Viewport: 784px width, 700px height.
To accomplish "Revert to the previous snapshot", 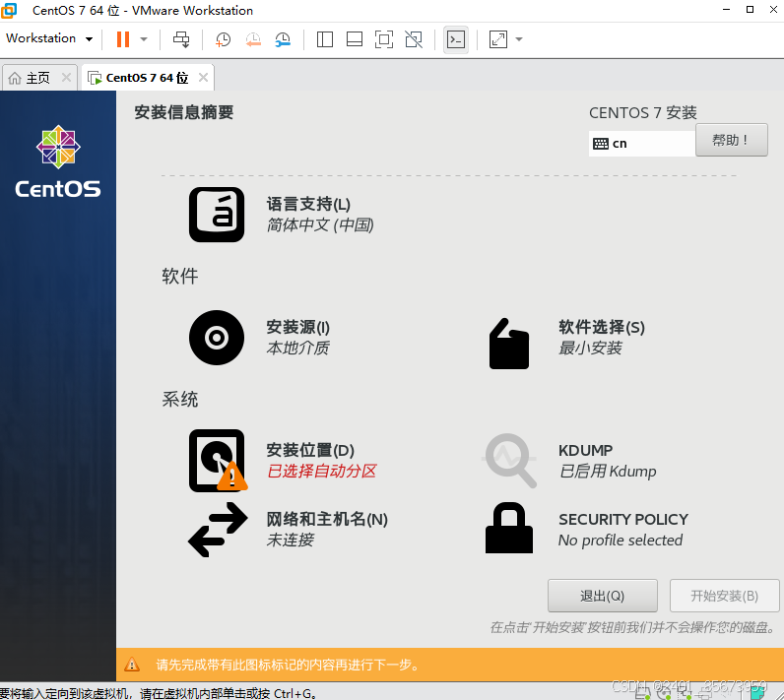I will [253, 39].
